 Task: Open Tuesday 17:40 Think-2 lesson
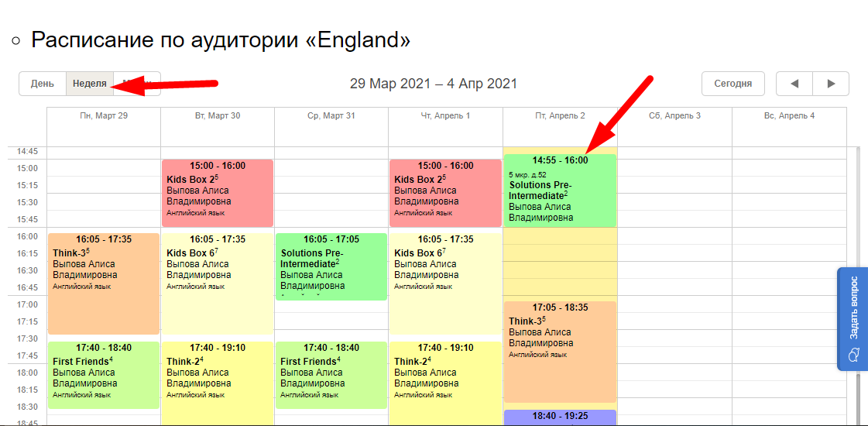coord(218,383)
